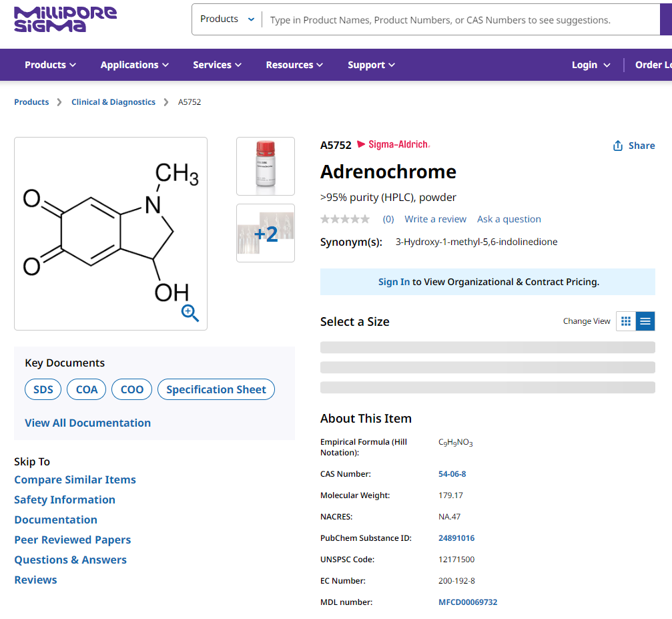
Task: Expand the Applications navigation menu
Action: (x=135, y=65)
